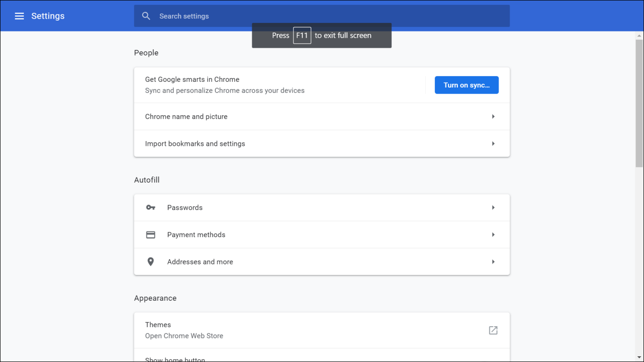Expand the Payment methods row arrow

pos(493,235)
